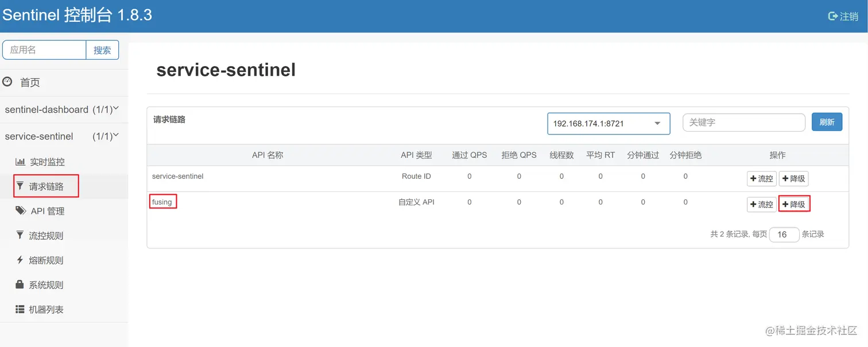
Task: Click the logout icon next to 注销
Action: pyautogui.click(x=833, y=16)
